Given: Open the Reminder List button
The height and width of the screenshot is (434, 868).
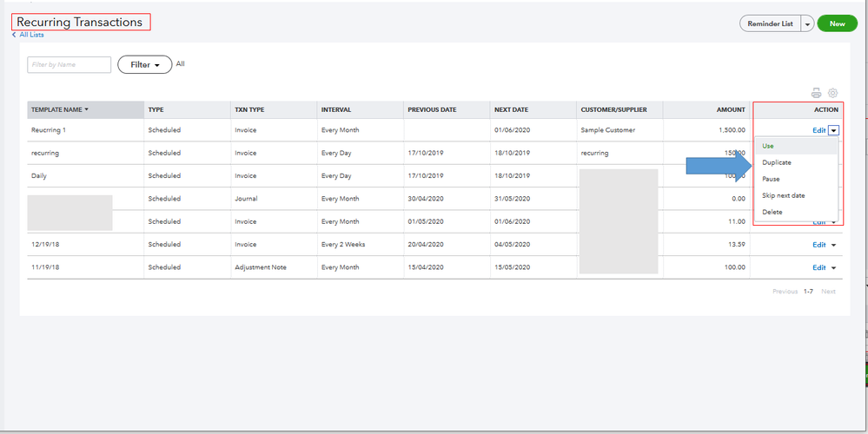Looking at the screenshot, I should click(770, 23).
